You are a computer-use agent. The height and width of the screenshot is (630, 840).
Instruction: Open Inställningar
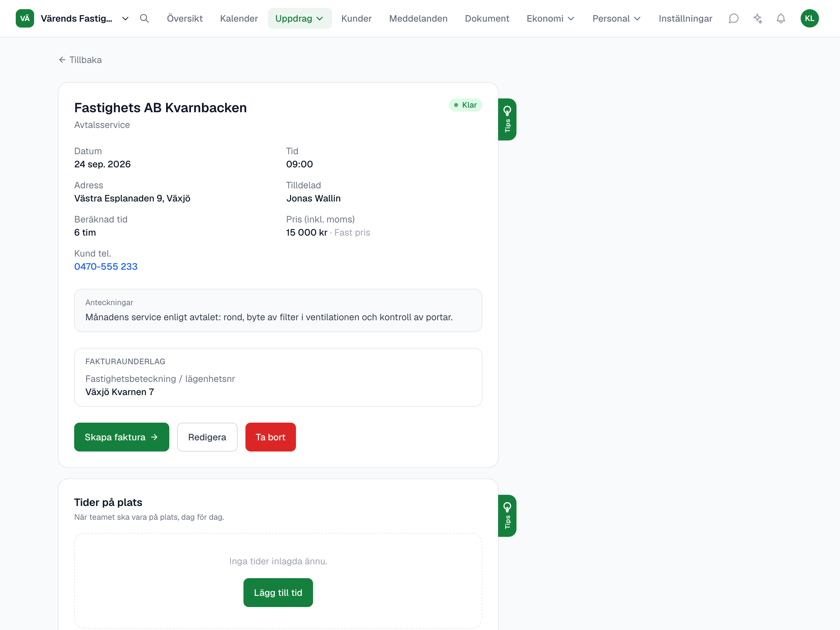coord(685,18)
